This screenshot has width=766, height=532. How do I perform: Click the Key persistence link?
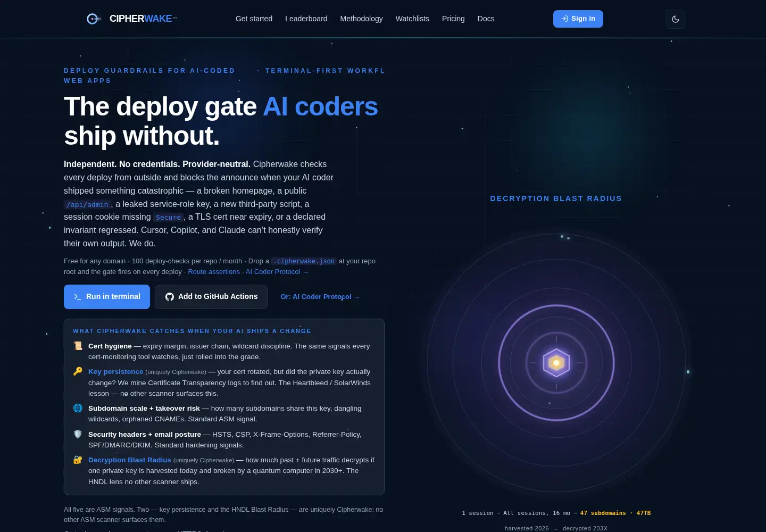115,372
